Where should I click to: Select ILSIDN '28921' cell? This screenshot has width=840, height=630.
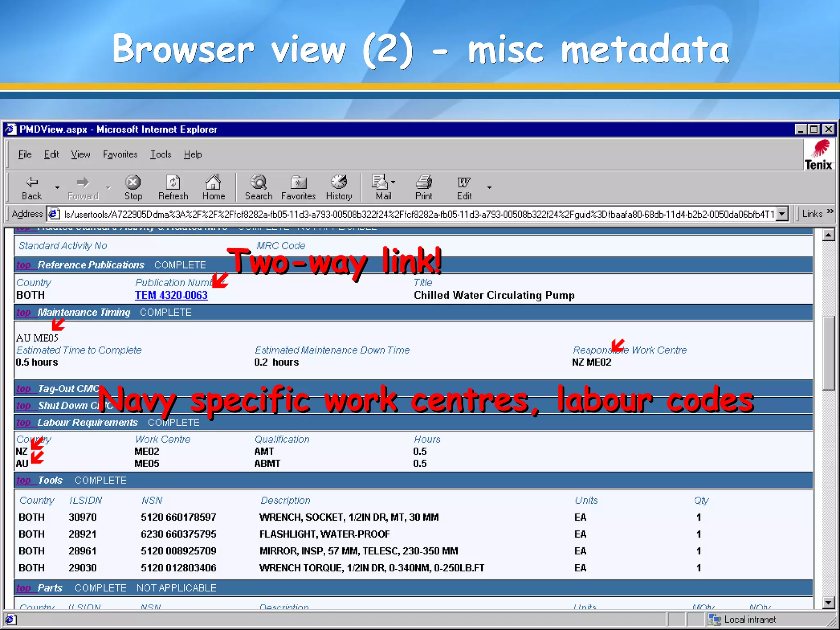tap(82, 534)
